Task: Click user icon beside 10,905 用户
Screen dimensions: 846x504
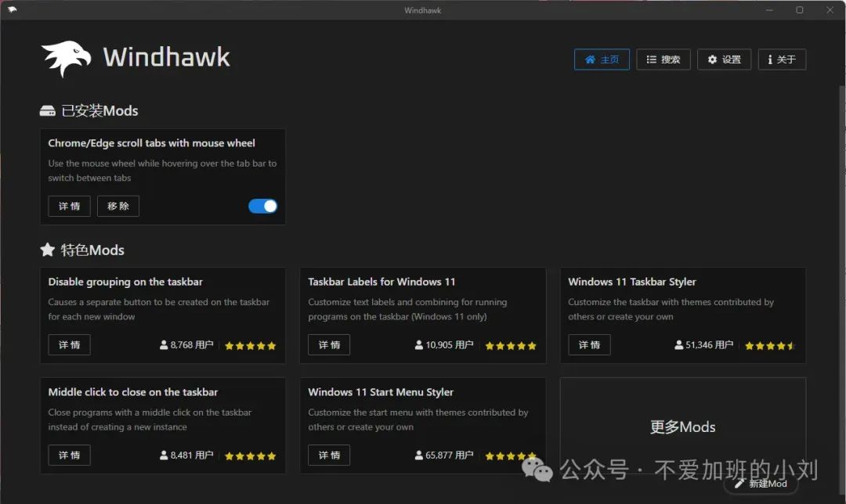Action: (x=418, y=345)
